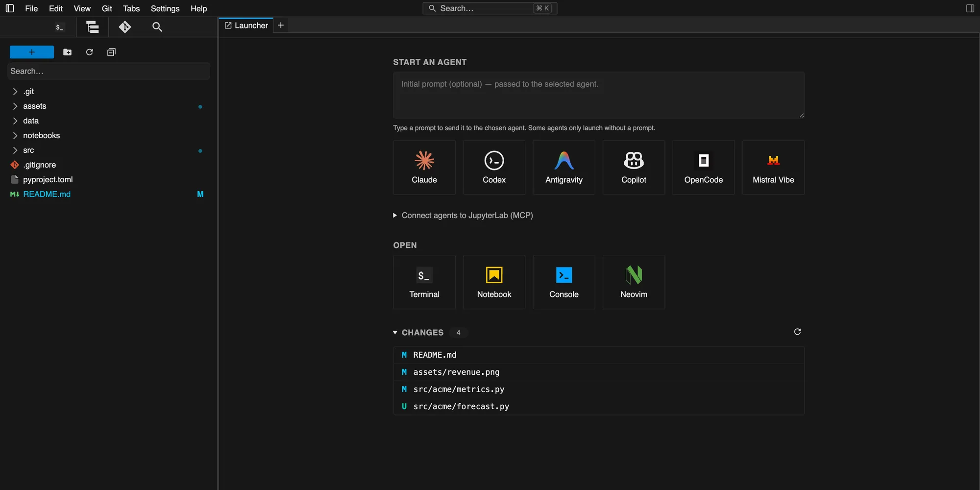Screen dimensions: 980x490
Task: Open the terminals sidebar icon
Action: [59, 27]
